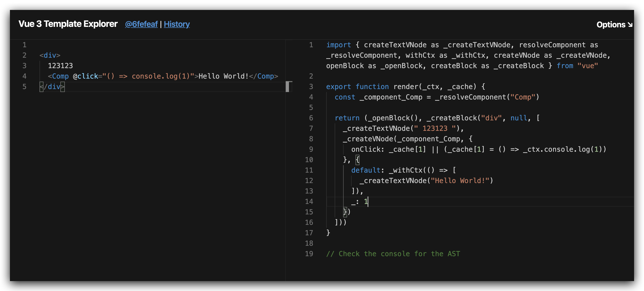Click the template editor scrollbar thumb
The image size is (644, 291).
287,87
